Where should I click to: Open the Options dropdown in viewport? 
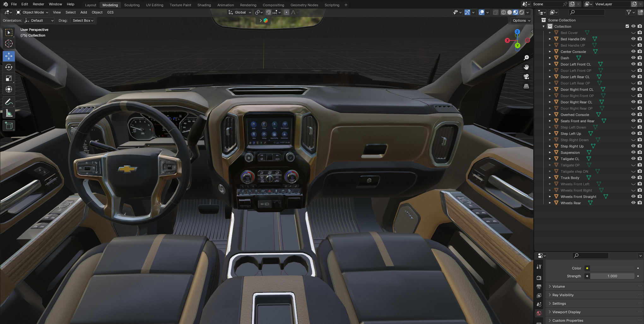point(521,20)
